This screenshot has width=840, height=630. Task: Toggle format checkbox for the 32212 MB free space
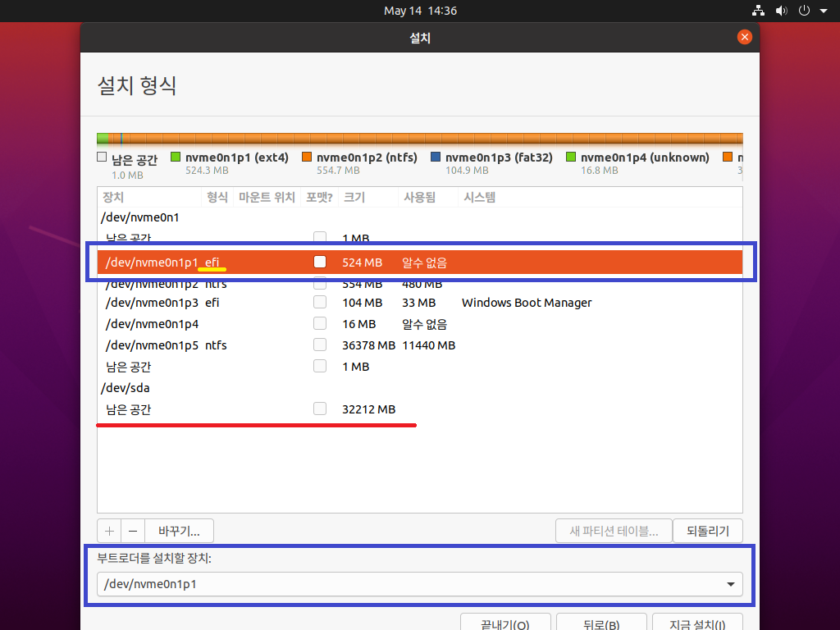point(320,409)
